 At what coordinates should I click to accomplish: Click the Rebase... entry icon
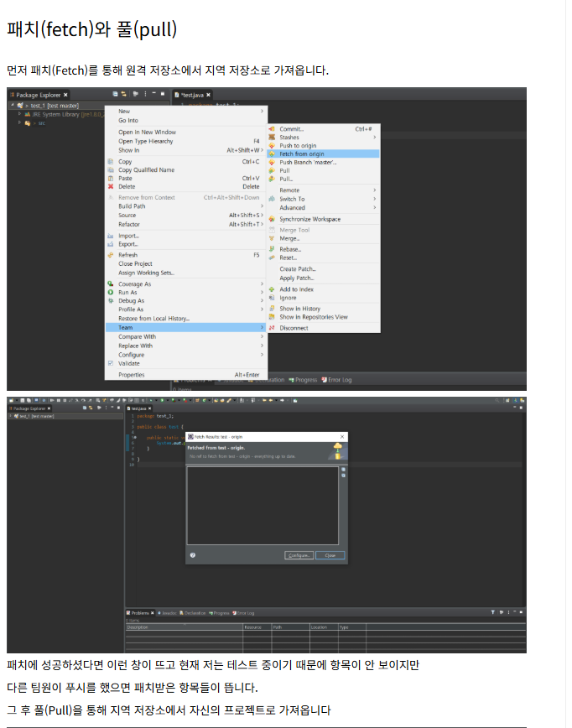[x=272, y=249]
